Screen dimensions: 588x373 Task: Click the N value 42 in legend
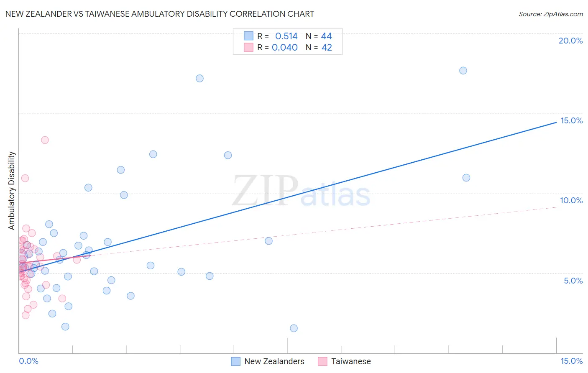[327, 47]
